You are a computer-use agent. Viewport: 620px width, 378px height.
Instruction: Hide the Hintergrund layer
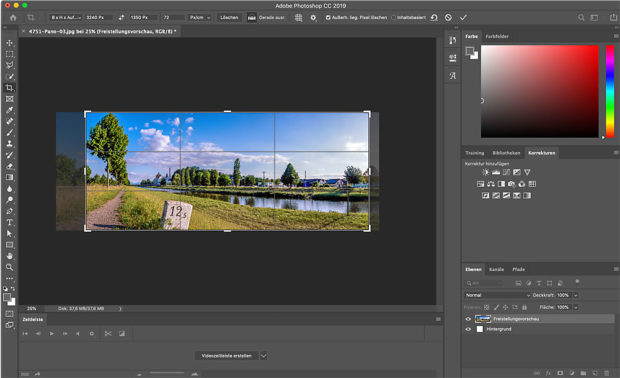(468, 329)
